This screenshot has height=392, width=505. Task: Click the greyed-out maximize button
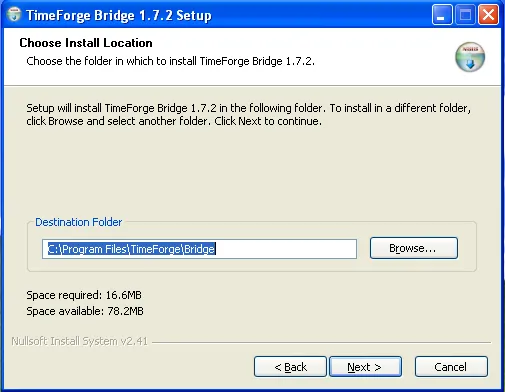(465, 15)
